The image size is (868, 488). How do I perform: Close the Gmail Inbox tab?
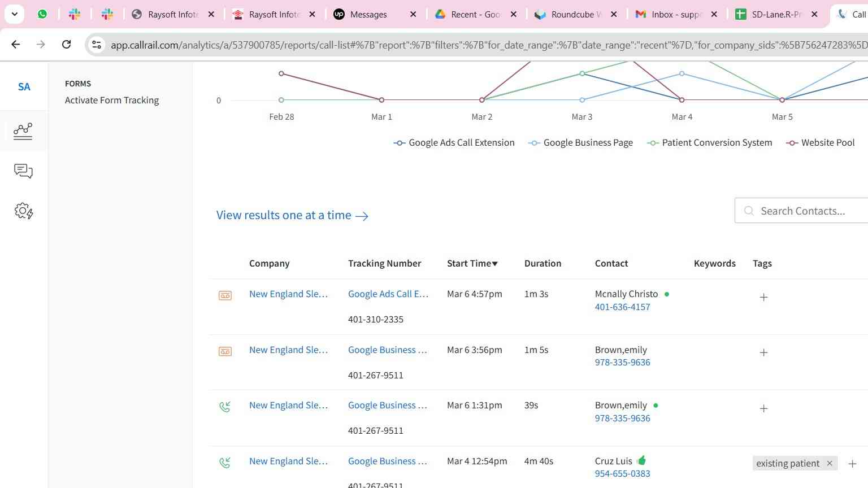[714, 14]
